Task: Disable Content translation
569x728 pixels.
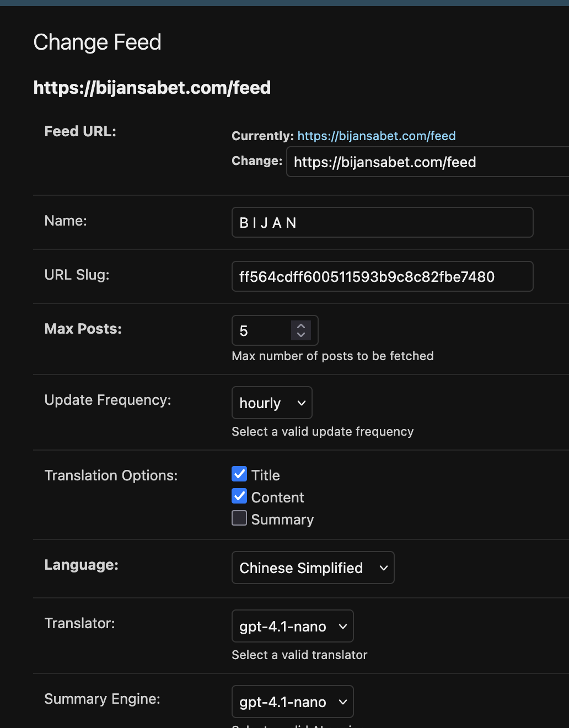Action: [239, 496]
